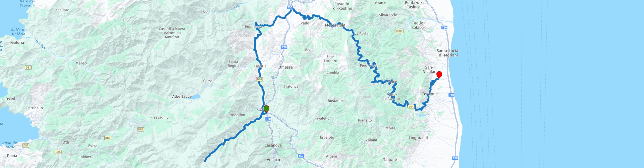
Task: Click the Galéria town label
Action: (17, 43)
